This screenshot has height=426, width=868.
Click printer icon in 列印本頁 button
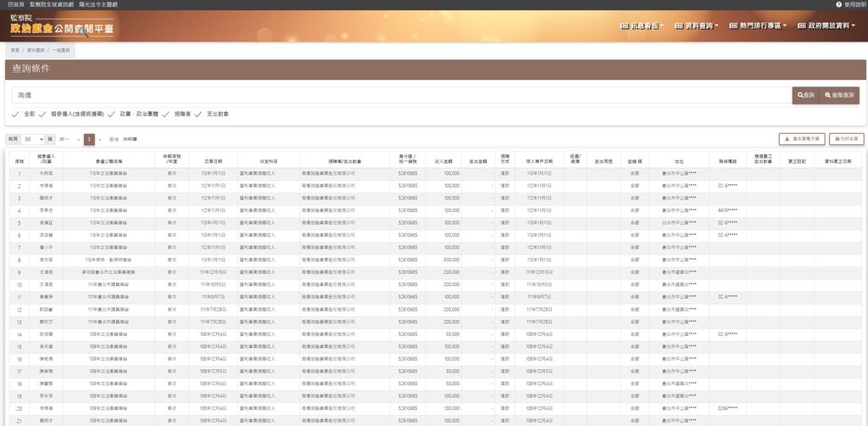click(837, 139)
